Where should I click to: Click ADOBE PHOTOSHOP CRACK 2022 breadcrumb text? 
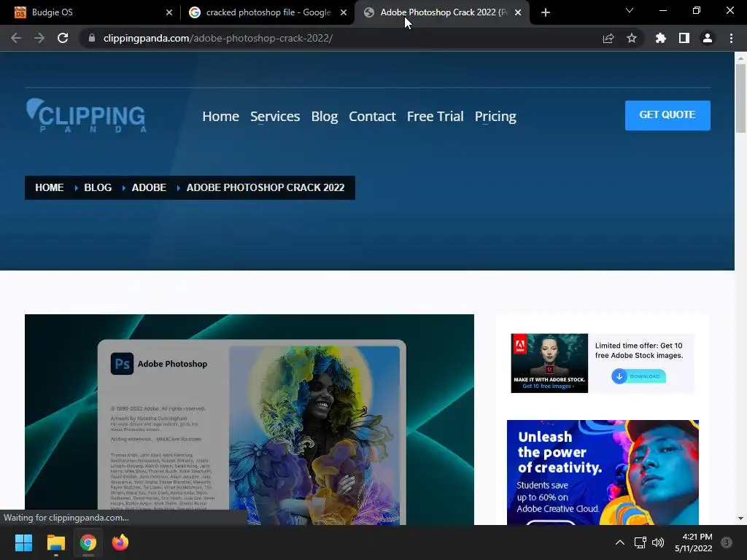click(x=266, y=187)
